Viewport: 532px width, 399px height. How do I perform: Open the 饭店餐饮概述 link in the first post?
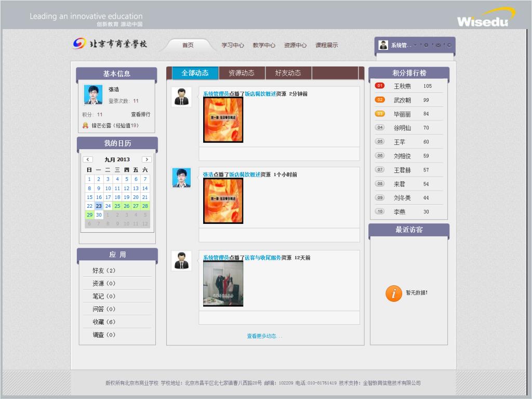click(x=260, y=94)
